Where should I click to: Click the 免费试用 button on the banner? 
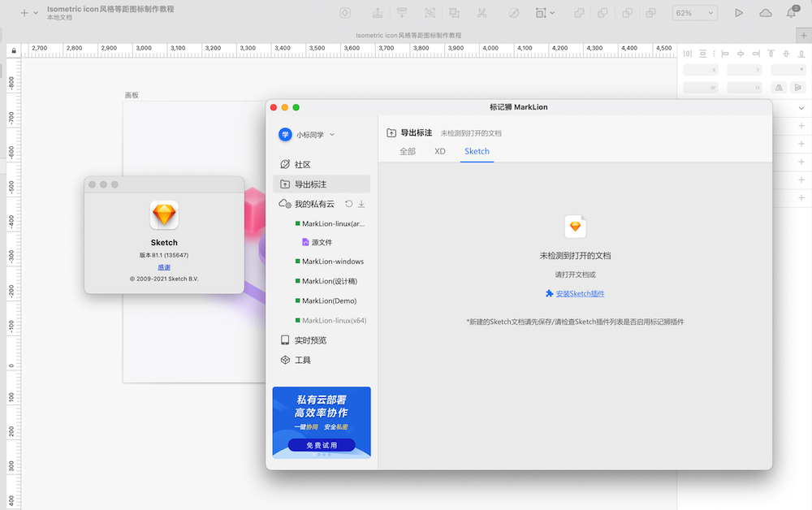click(321, 445)
